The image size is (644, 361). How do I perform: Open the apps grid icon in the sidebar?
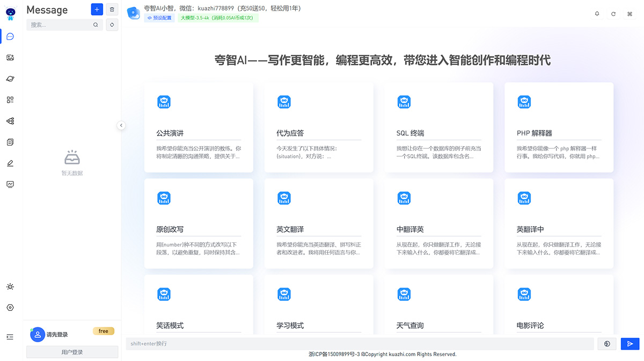(10, 100)
